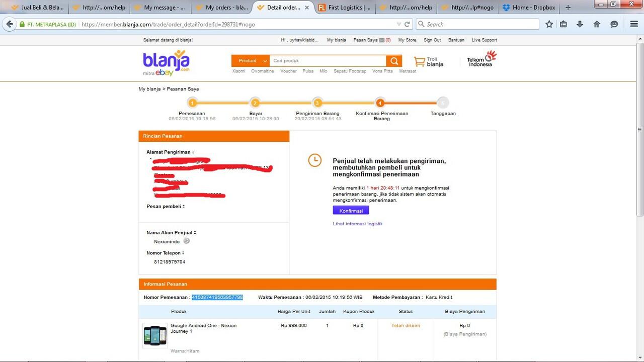Click the chat icon next to Nexianindo
The height and width of the screenshot is (362, 644).
click(x=187, y=241)
